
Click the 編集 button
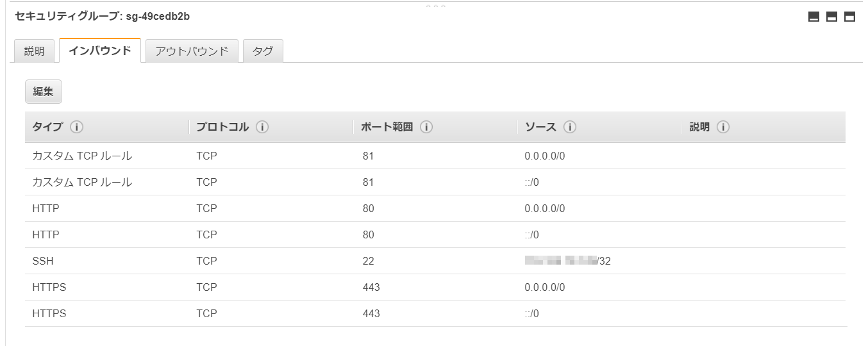tap(44, 91)
